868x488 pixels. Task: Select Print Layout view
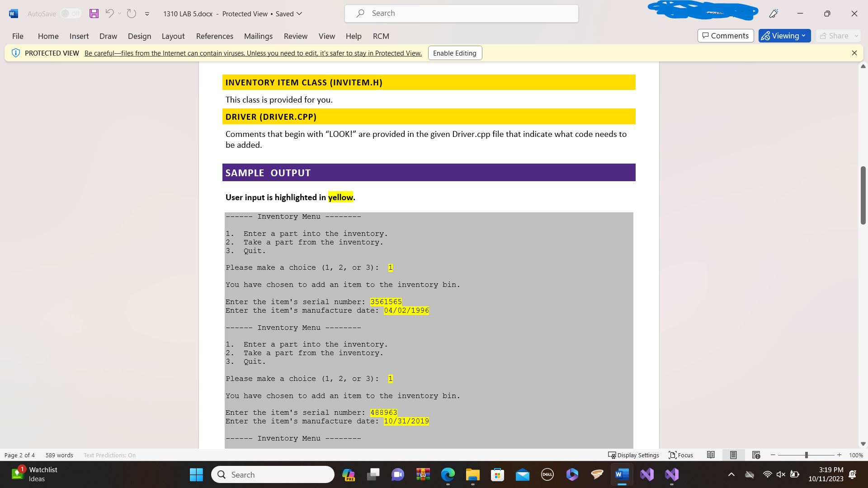coord(733,455)
